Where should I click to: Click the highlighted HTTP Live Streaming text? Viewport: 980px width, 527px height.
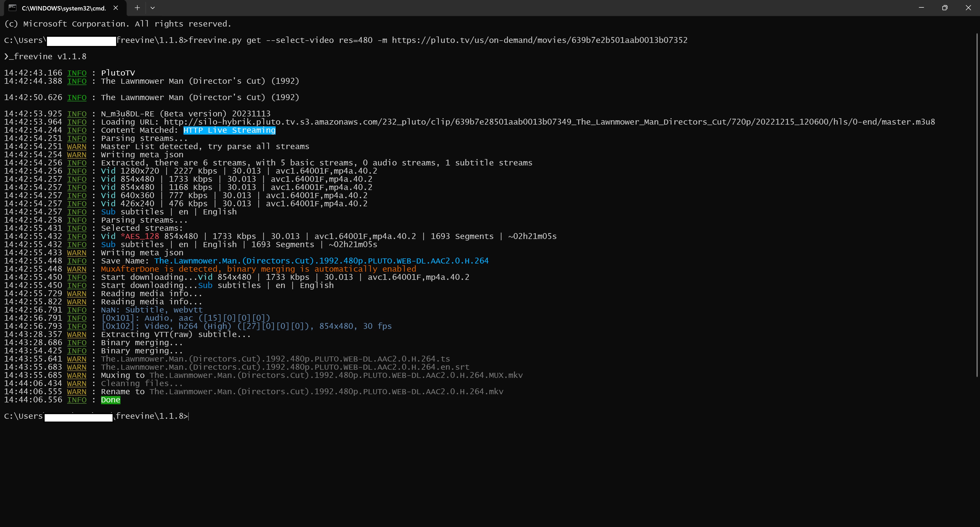coord(229,130)
